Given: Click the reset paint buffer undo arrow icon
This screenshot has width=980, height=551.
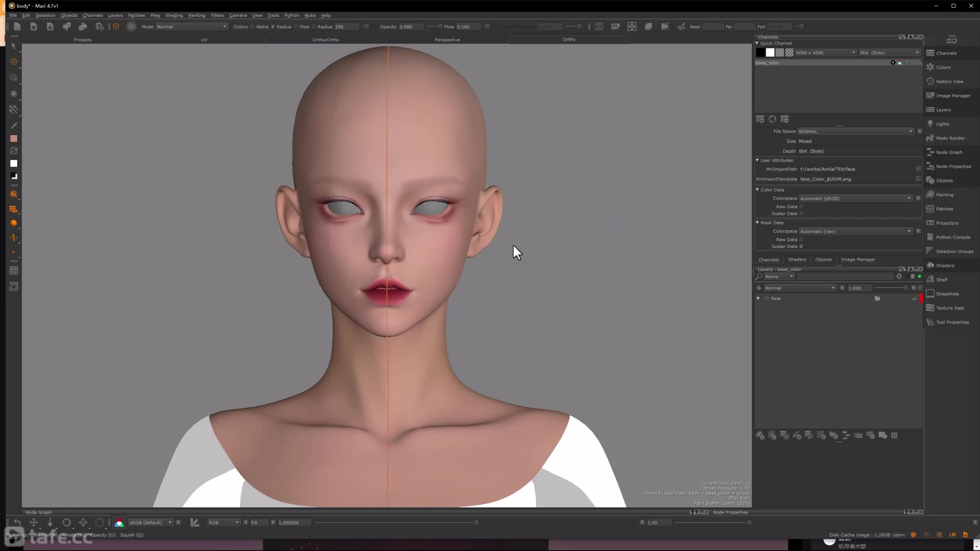Looking at the screenshot, I should point(17,523).
